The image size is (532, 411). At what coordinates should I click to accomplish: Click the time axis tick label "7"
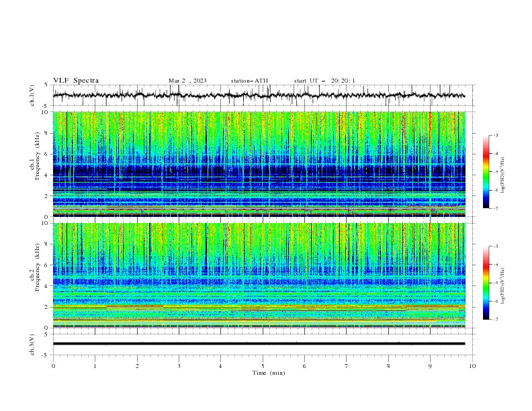point(347,366)
